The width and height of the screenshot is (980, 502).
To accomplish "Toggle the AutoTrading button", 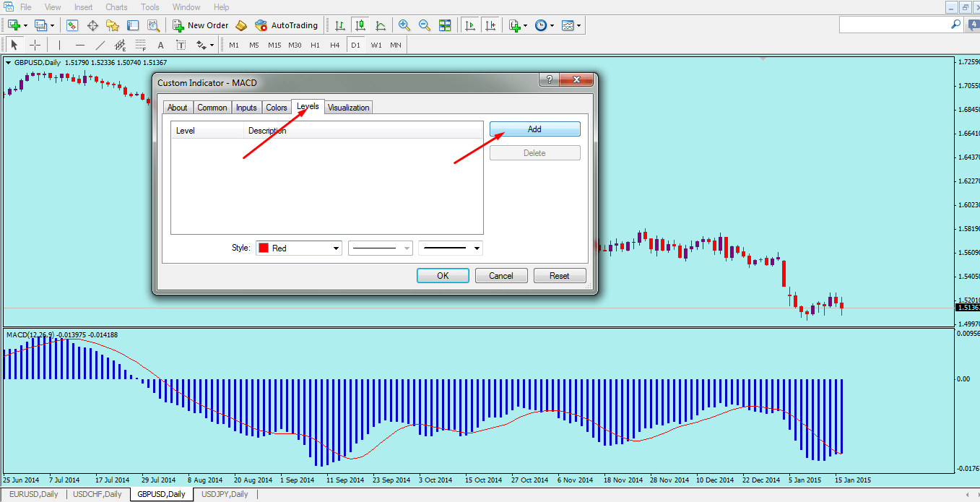I will coord(287,25).
